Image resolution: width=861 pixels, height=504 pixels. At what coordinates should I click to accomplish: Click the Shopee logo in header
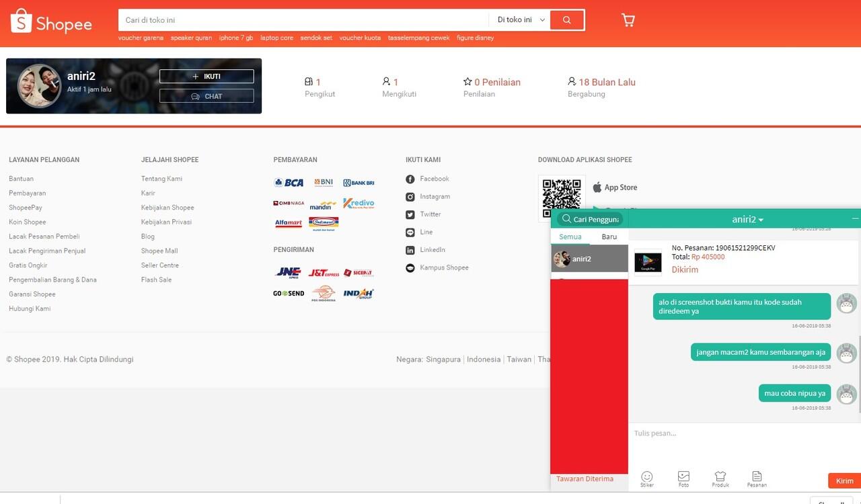tap(52, 22)
